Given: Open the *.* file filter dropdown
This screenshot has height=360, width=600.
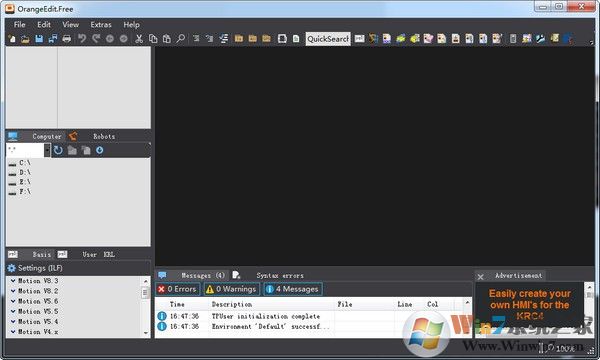Looking at the screenshot, I should coord(47,150).
